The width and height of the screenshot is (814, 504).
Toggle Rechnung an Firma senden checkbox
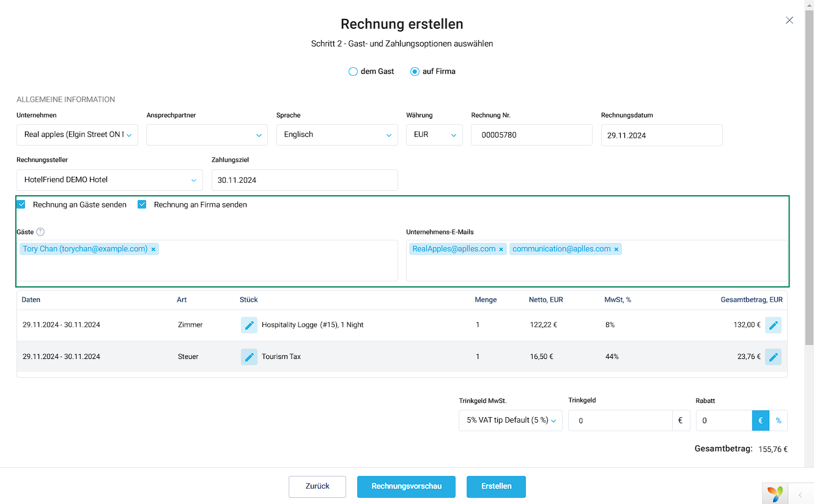click(142, 204)
